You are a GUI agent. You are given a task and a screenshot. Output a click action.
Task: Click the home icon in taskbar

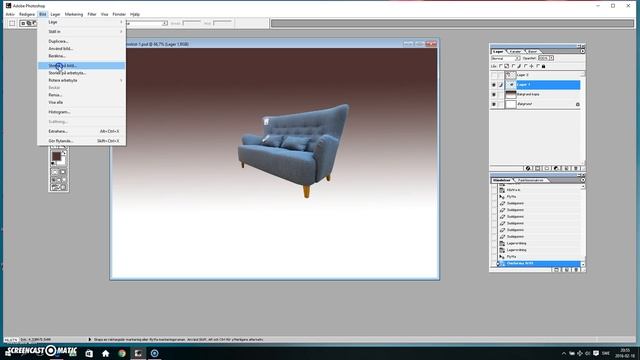pos(105,353)
